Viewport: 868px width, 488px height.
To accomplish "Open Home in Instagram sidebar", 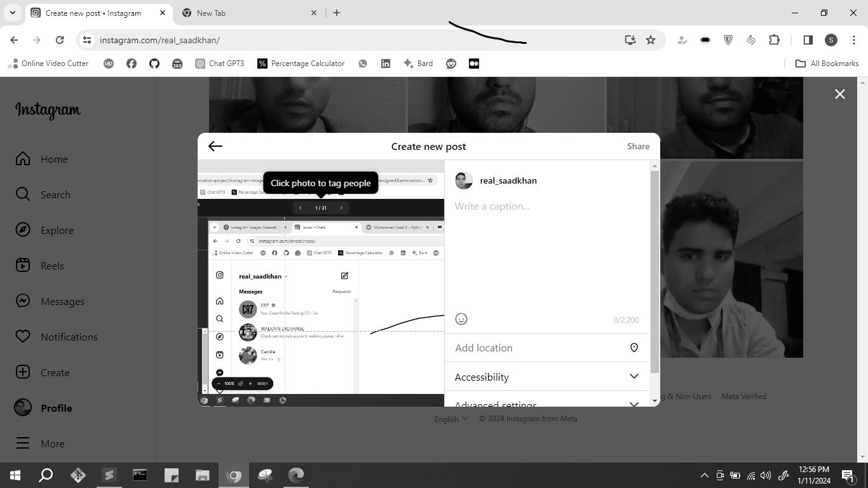I will point(42,159).
